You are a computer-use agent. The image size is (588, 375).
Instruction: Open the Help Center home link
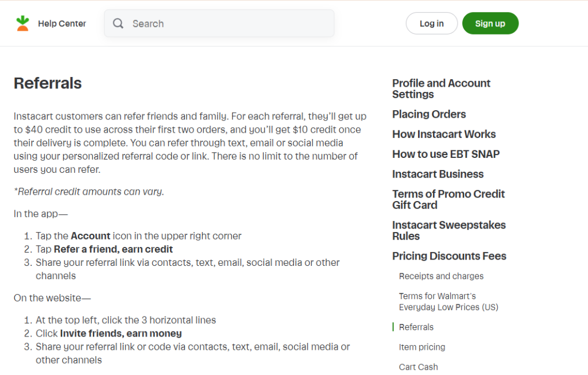coord(61,24)
